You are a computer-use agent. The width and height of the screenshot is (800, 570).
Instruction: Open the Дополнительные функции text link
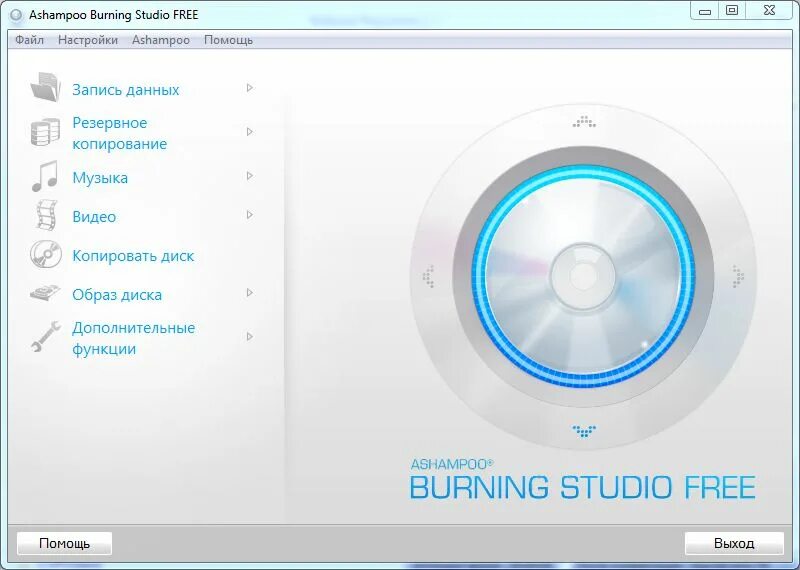click(x=133, y=338)
